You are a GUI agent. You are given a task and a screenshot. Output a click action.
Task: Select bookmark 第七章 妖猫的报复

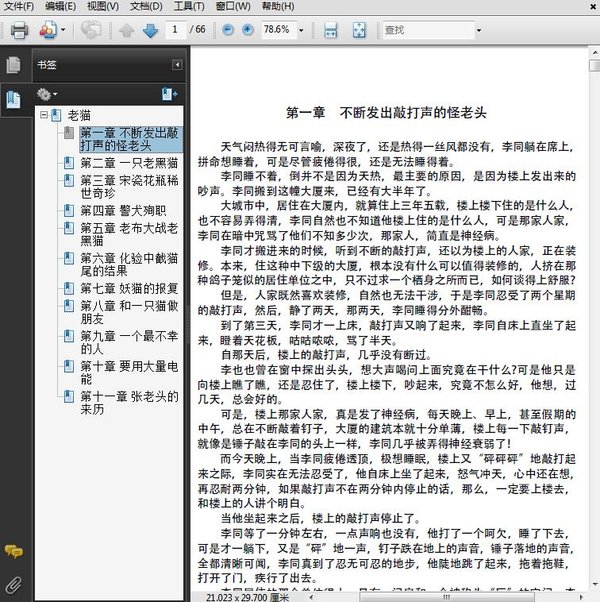[x=130, y=289]
